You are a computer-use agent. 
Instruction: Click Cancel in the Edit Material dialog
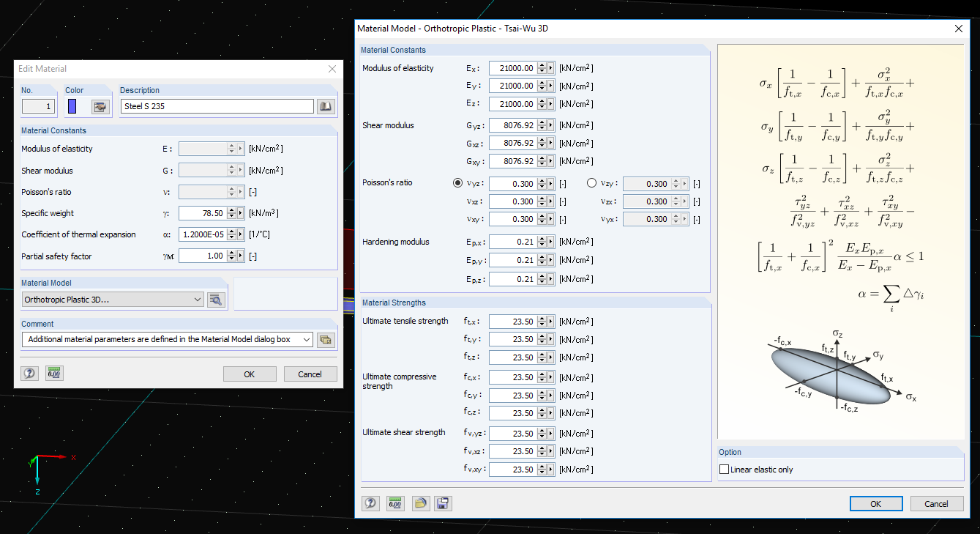click(x=310, y=374)
